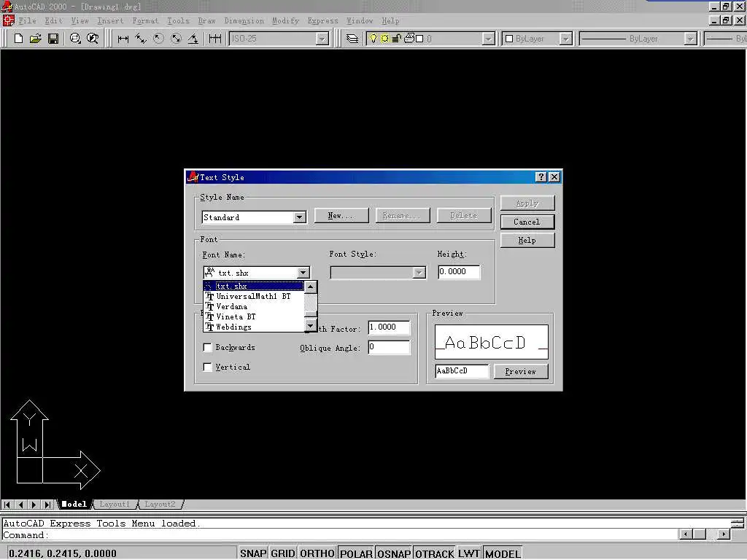Click the New drawing toolbar icon
This screenshot has height=560, width=747.
18,39
